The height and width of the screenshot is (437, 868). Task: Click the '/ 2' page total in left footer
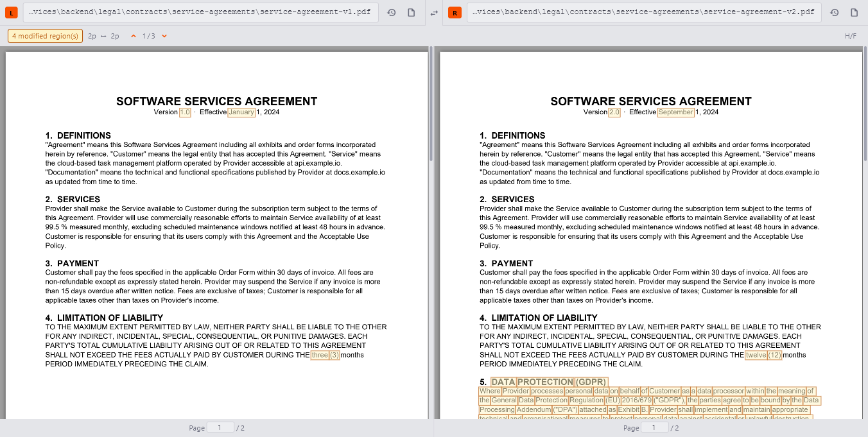point(240,428)
